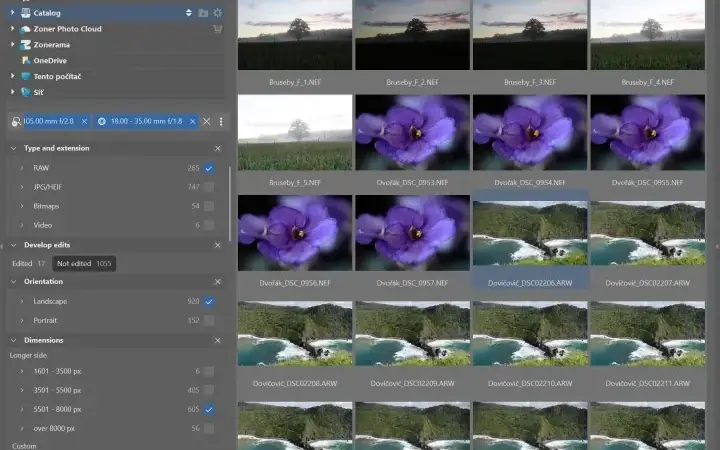Expand the Landscape orientation row
The width and height of the screenshot is (720, 450).
pyautogui.click(x=22, y=302)
